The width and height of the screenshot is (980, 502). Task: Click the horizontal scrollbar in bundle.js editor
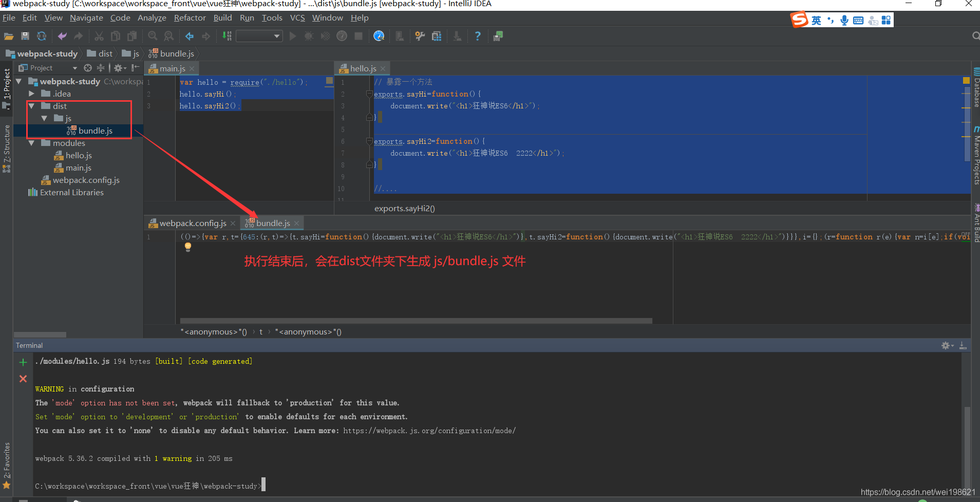pyautogui.click(x=416, y=321)
